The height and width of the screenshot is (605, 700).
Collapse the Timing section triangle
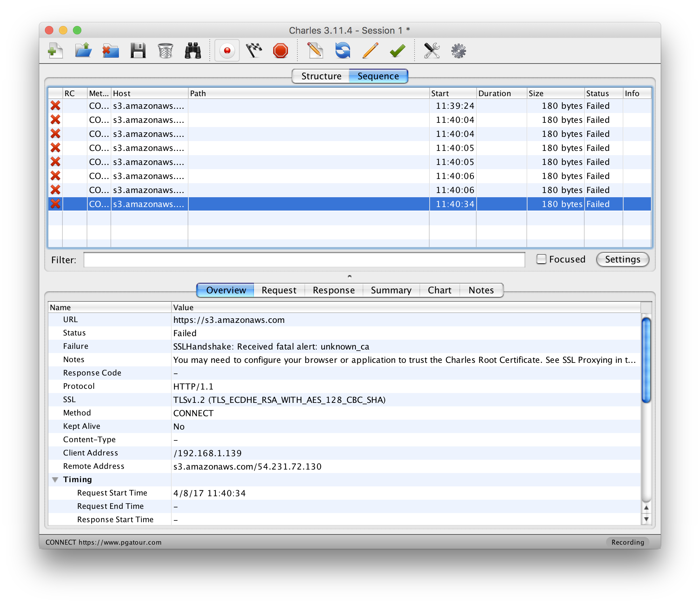pos(55,480)
